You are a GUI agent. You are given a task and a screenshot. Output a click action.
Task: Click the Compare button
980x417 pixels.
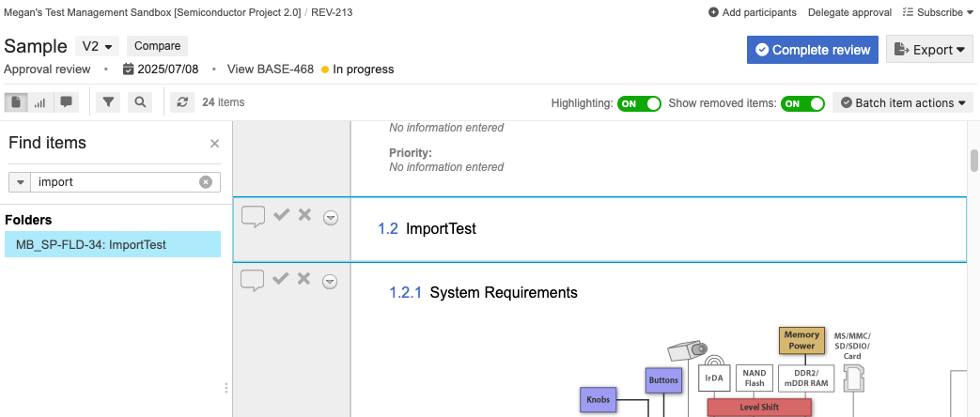tap(157, 46)
